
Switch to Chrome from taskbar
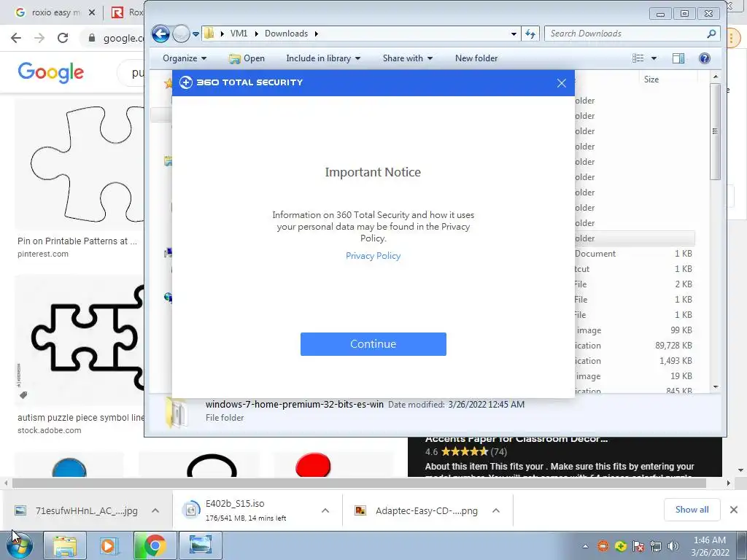point(155,545)
